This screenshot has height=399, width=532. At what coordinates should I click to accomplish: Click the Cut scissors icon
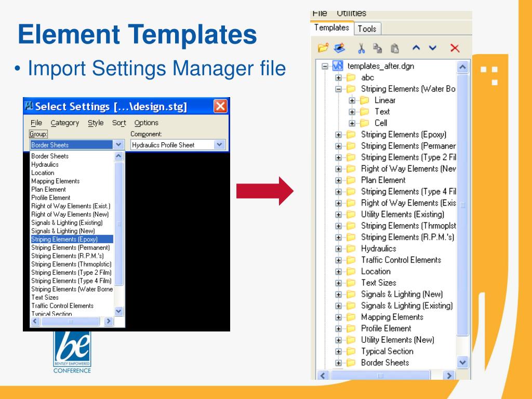tap(362, 48)
